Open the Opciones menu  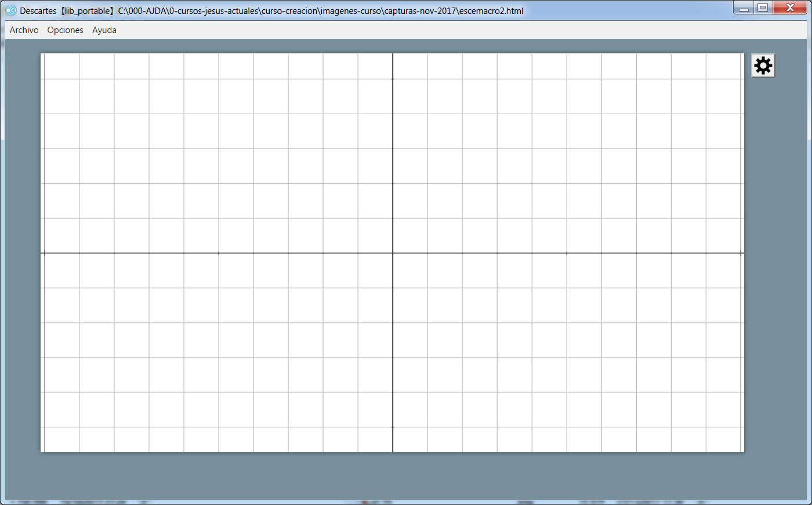click(x=65, y=30)
